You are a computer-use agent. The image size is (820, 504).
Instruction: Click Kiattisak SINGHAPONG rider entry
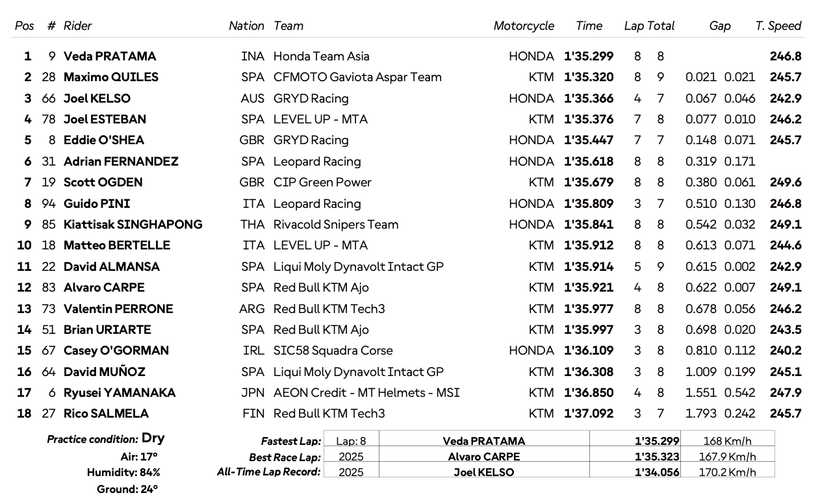click(x=133, y=225)
